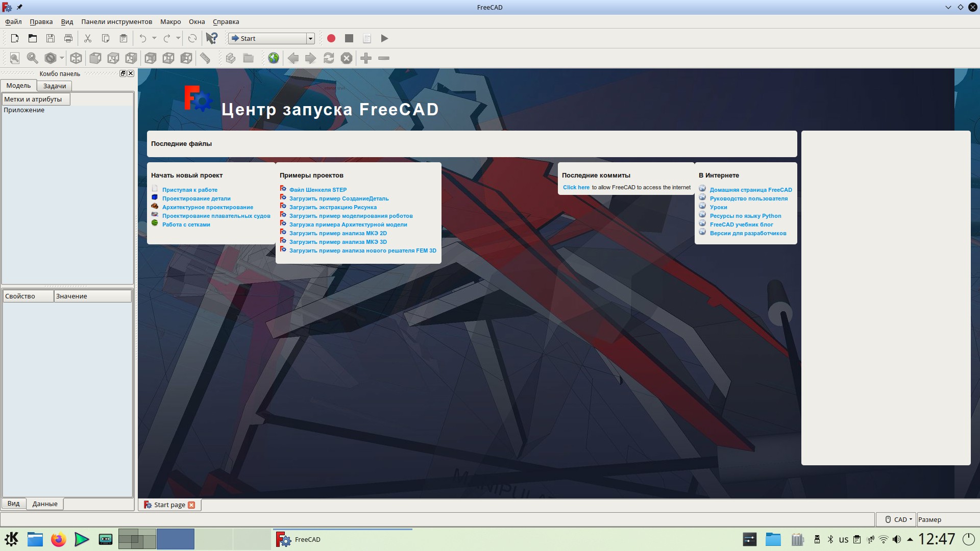Click the Домашняя страница FreeCAD link
Viewport: 980px width, 551px height.
(x=750, y=190)
